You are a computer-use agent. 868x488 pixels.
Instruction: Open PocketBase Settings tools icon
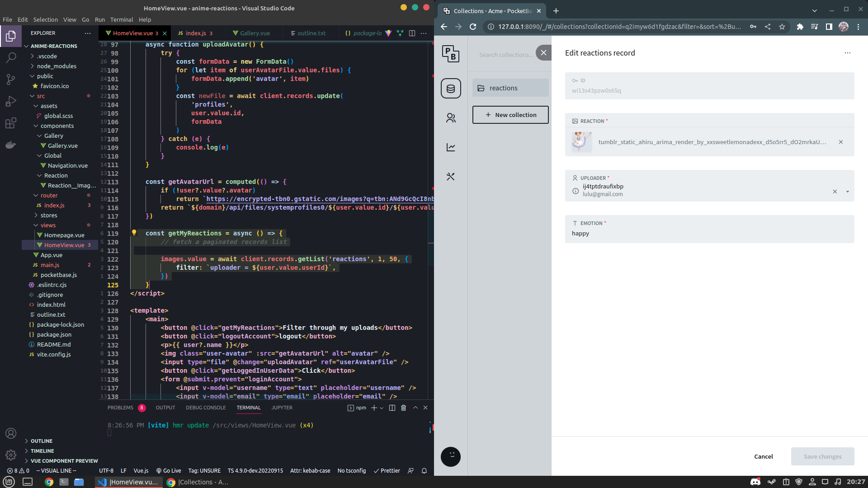(x=451, y=177)
